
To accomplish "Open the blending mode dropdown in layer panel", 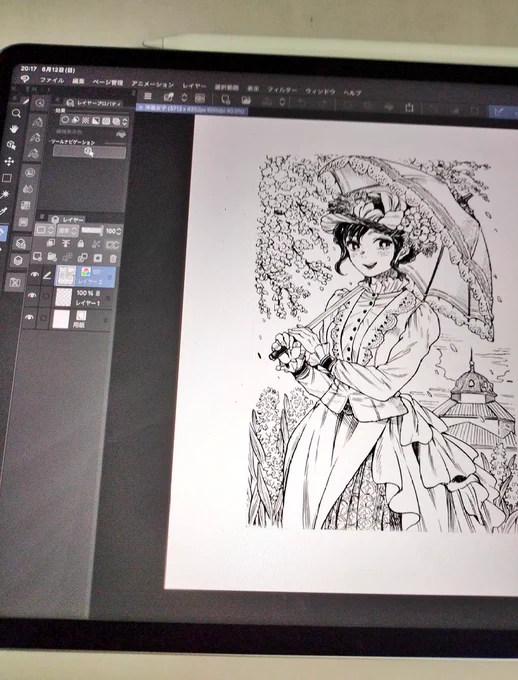I will pos(68,230).
